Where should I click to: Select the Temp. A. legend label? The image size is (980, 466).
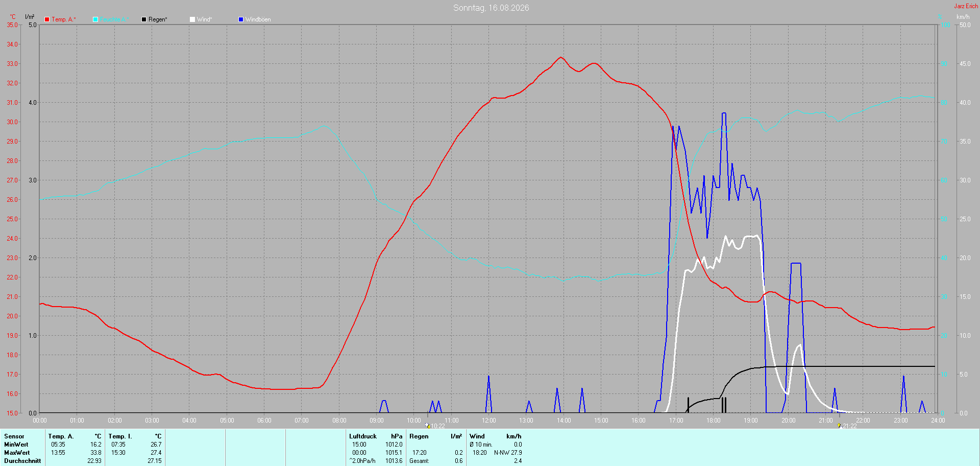click(63, 19)
